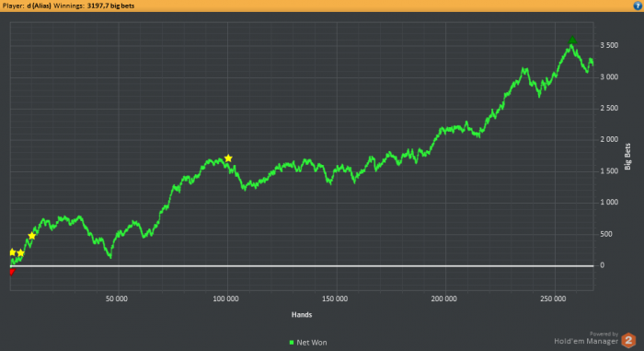Click the yellow star marker at the 500 big bets level
This screenshot has width=644, height=351.
[x=32, y=236]
